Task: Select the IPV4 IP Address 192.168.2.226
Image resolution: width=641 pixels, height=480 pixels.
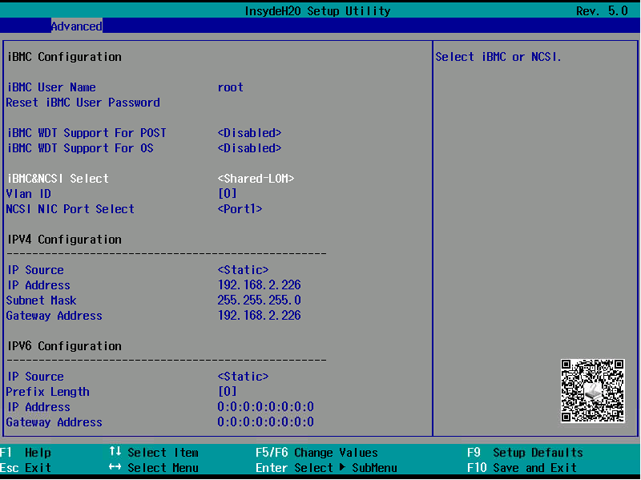Action: (x=259, y=285)
